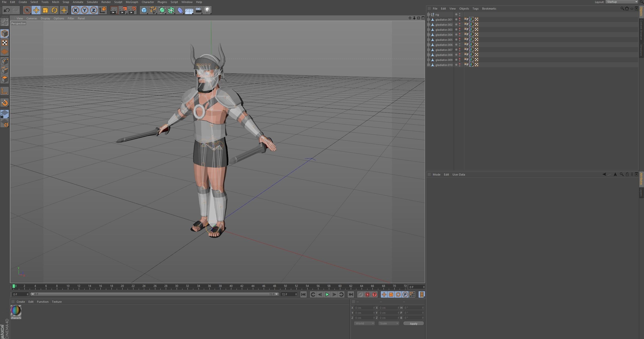Add a light object
The width and height of the screenshot is (644, 339).
(207, 10)
